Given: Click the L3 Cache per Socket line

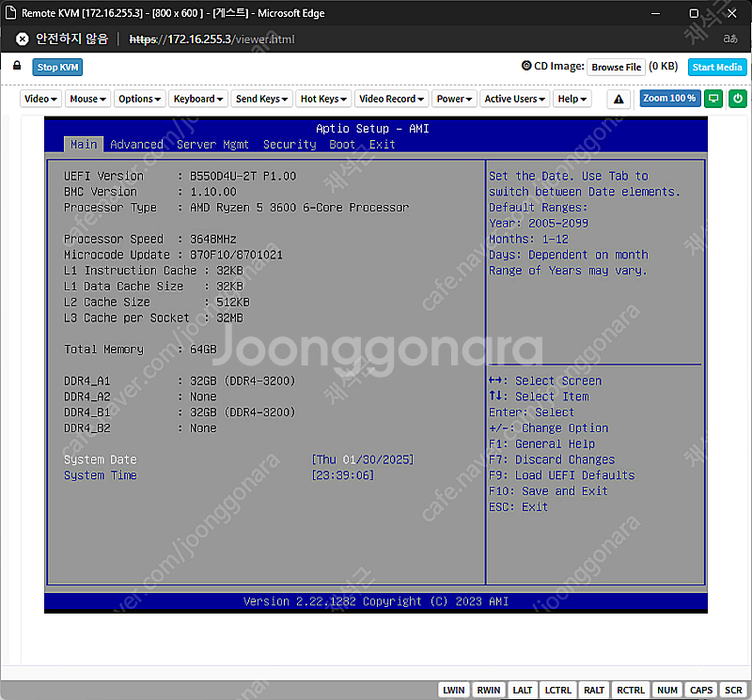Looking at the screenshot, I should [153, 318].
